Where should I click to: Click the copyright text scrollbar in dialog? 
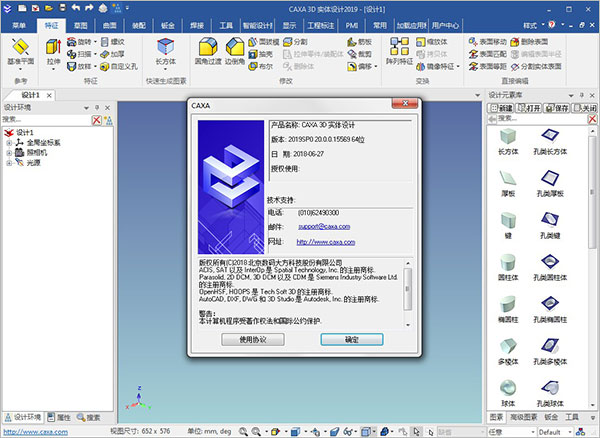(408, 293)
